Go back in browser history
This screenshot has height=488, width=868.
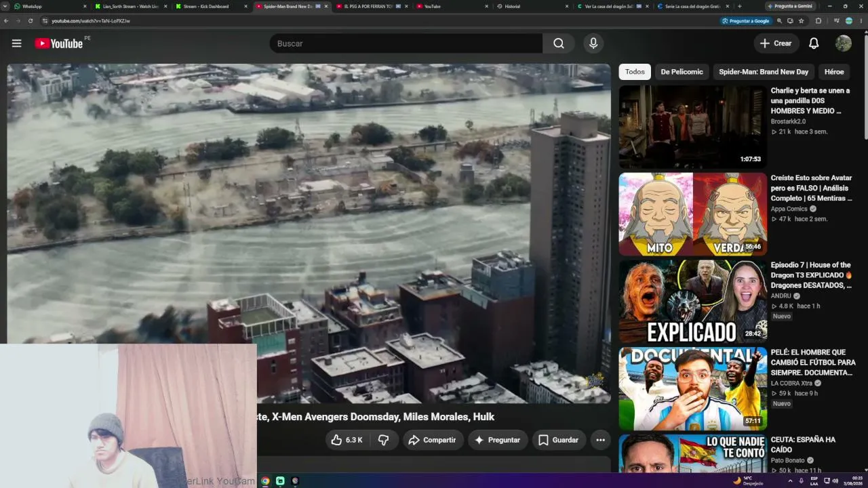[x=6, y=21]
